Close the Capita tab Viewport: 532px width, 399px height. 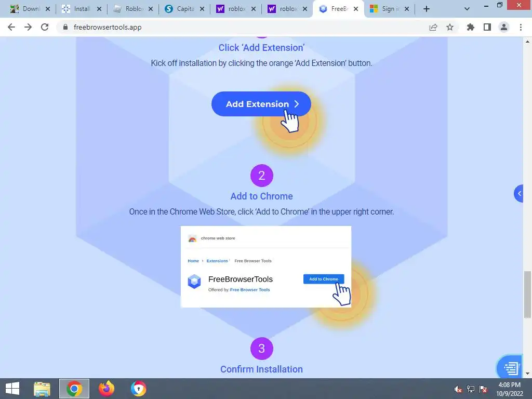coord(202,9)
